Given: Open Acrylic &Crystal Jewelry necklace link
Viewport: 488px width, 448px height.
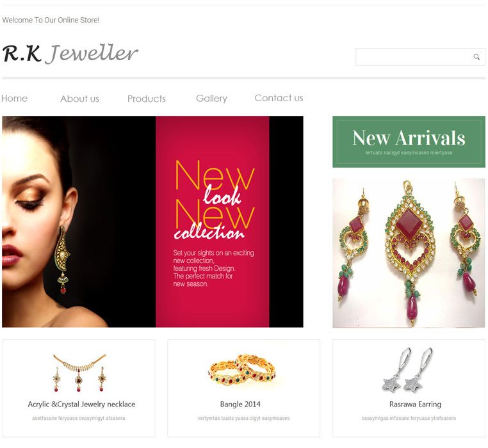Looking at the screenshot, I should coord(81,404).
